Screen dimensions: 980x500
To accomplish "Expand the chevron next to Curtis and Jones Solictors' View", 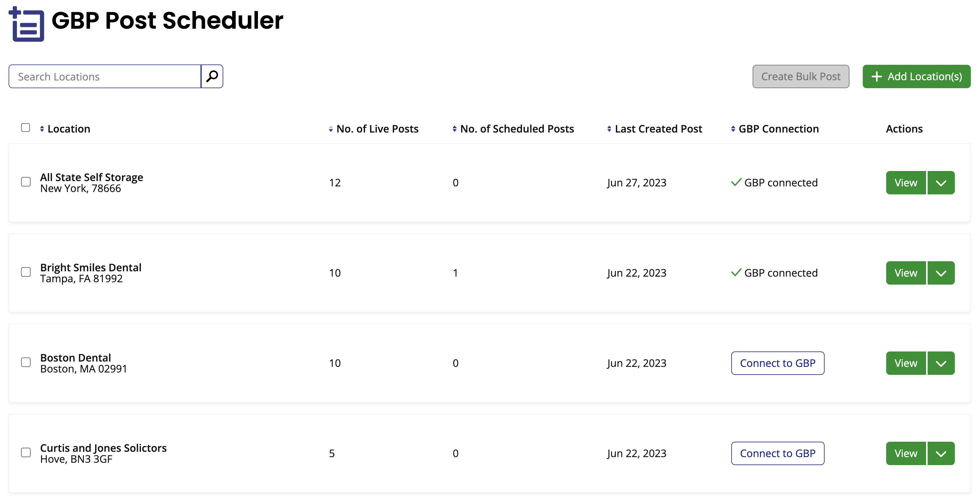I will pyautogui.click(x=941, y=453).
